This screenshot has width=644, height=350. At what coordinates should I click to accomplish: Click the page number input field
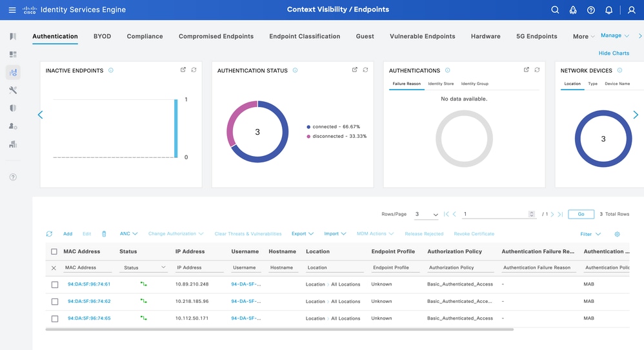(x=499, y=214)
